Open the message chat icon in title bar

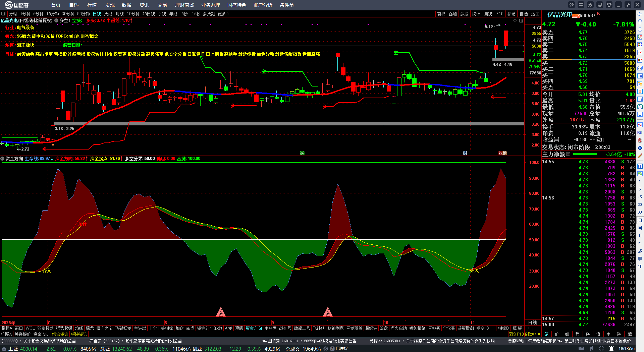(572, 5)
